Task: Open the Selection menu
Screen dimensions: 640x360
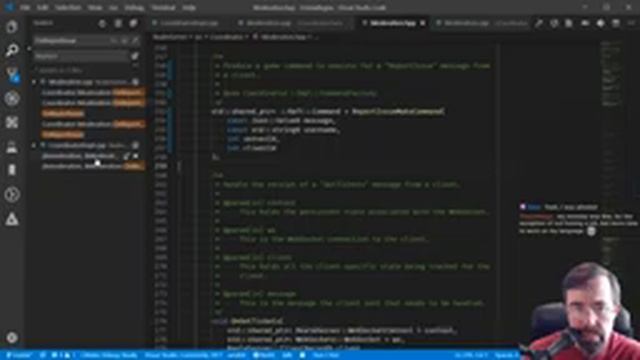Action: (x=68, y=8)
